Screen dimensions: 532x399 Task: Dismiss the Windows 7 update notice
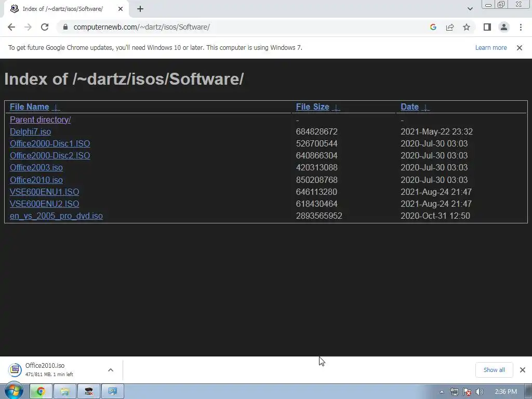519,48
